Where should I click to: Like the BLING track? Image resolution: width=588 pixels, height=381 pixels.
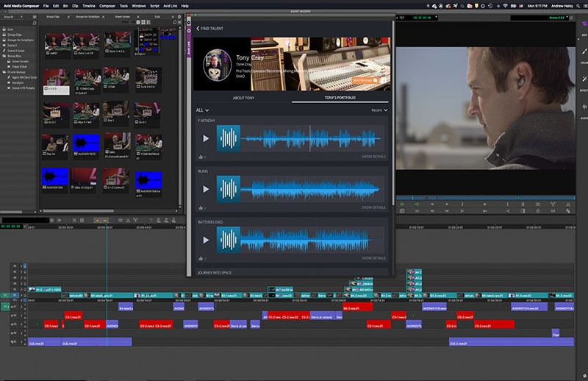point(201,207)
